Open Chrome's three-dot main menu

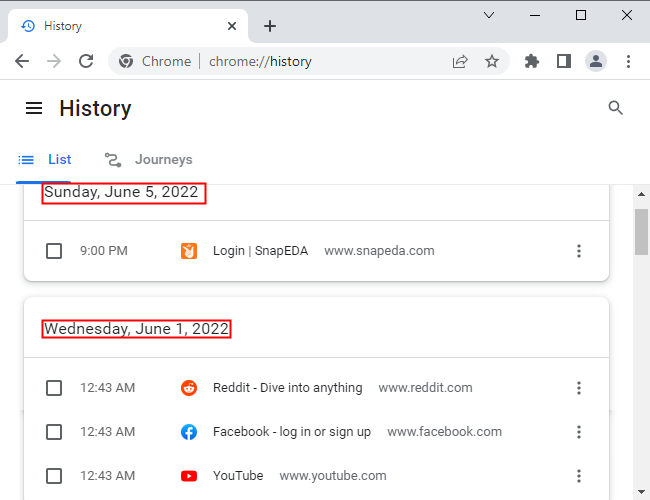point(628,61)
